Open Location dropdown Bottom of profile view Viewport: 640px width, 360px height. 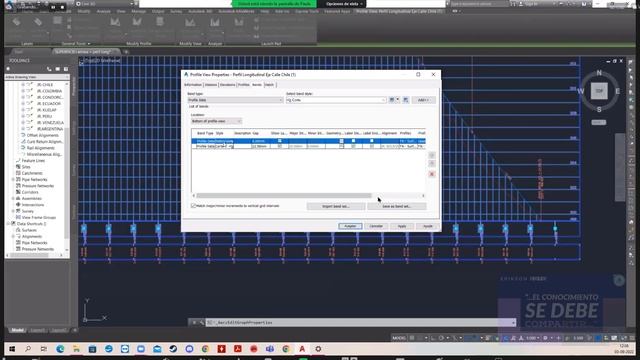click(x=216, y=121)
